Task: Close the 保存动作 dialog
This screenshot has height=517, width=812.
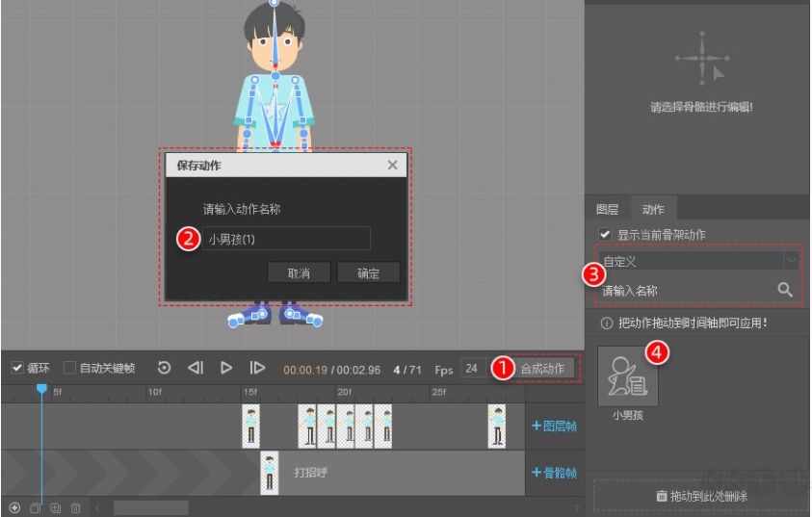Action: tap(393, 165)
